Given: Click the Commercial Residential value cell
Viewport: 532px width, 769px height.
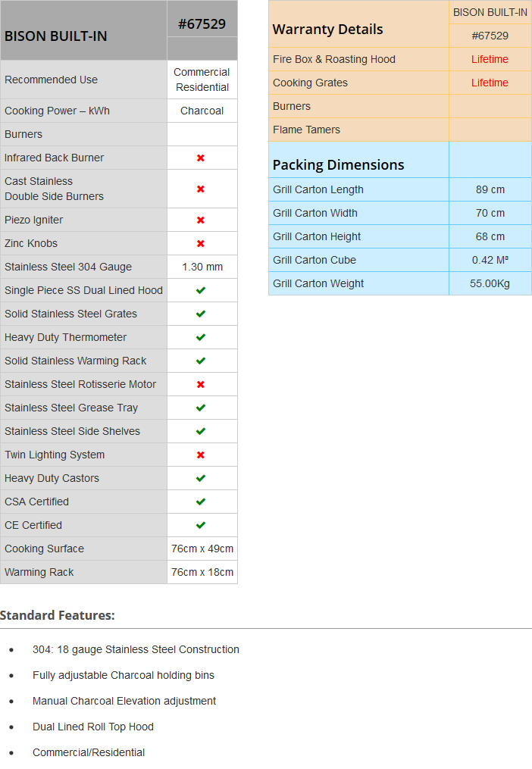Looking at the screenshot, I should (x=202, y=80).
